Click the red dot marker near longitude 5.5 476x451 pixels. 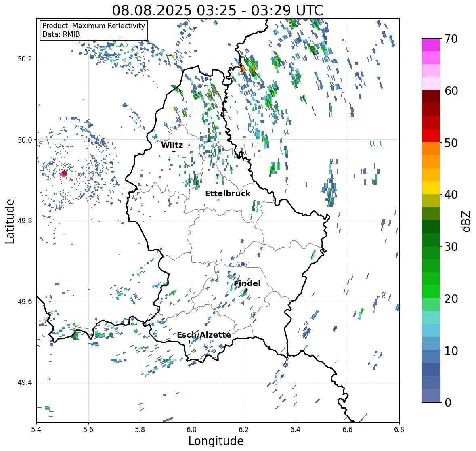(x=64, y=173)
